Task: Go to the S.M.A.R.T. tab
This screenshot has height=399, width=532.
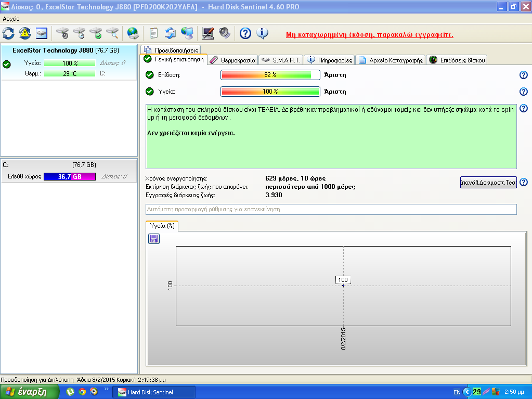Action: click(281, 60)
